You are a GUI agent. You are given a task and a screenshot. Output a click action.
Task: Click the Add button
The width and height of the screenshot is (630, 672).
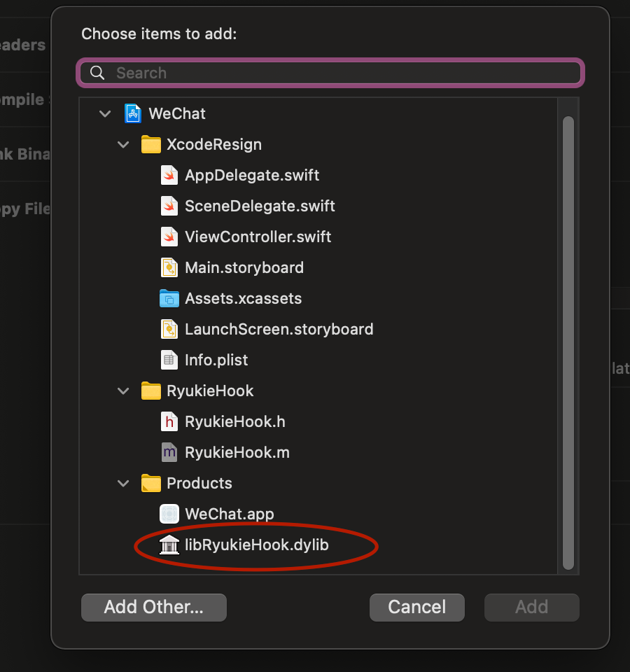coord(532,608)
